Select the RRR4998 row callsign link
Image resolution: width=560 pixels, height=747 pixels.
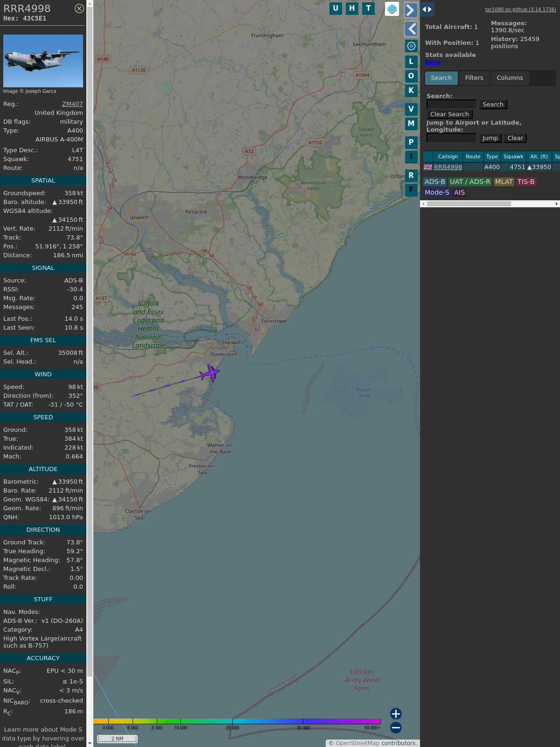tap(448, 167)
